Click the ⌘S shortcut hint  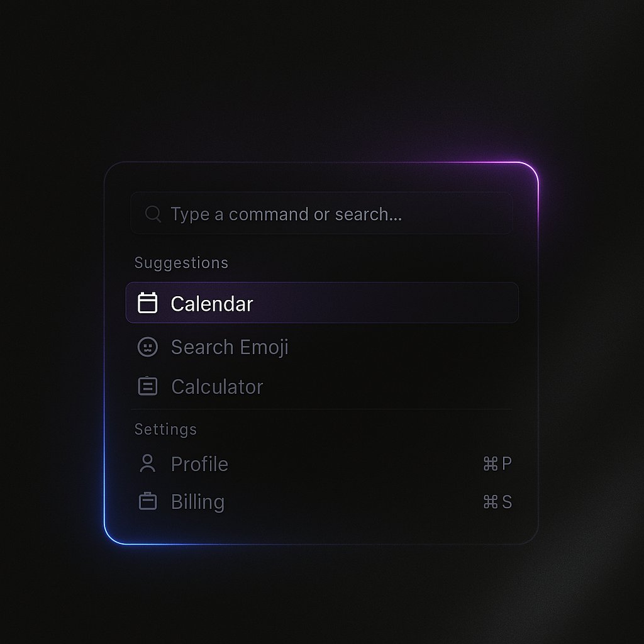pos(497,502)
